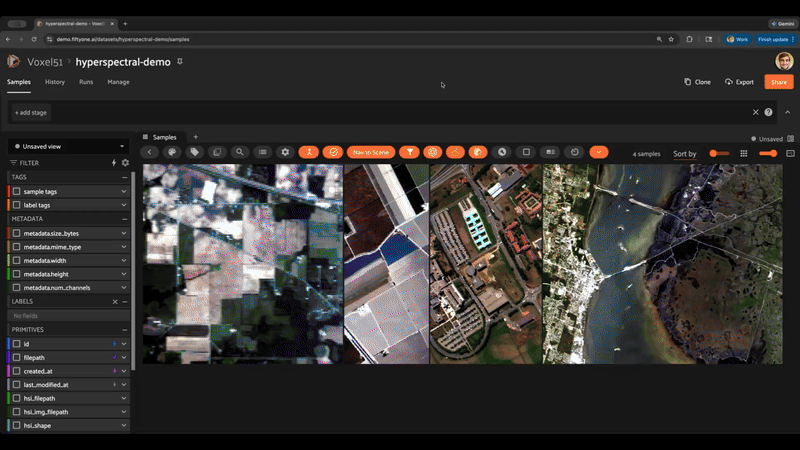The width and height of the screenshot is (800, 450).
Task: Click the orange checkmark circle icon
Action: pos(333,152)
